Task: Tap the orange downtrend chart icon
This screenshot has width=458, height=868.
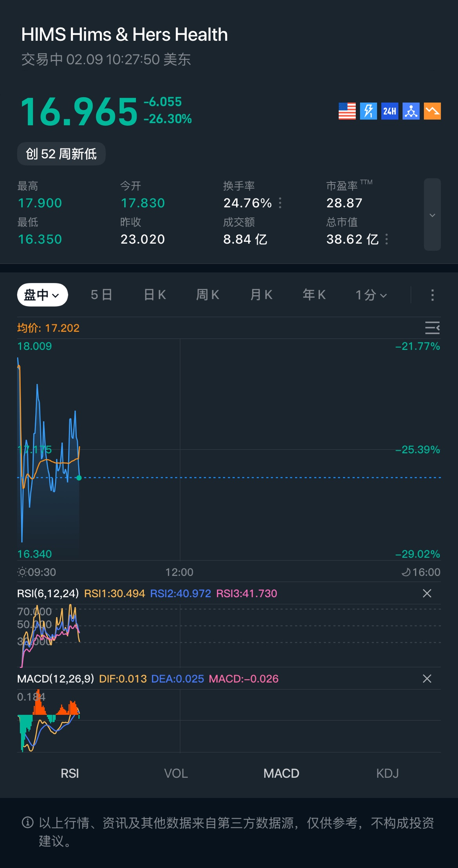Action: tap(432, 111)
